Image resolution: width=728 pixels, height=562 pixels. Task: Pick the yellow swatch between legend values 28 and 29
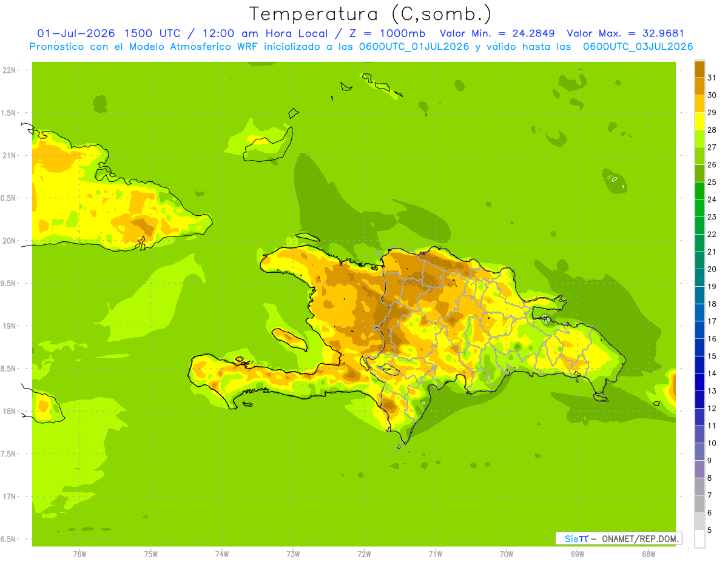(699, 121)
